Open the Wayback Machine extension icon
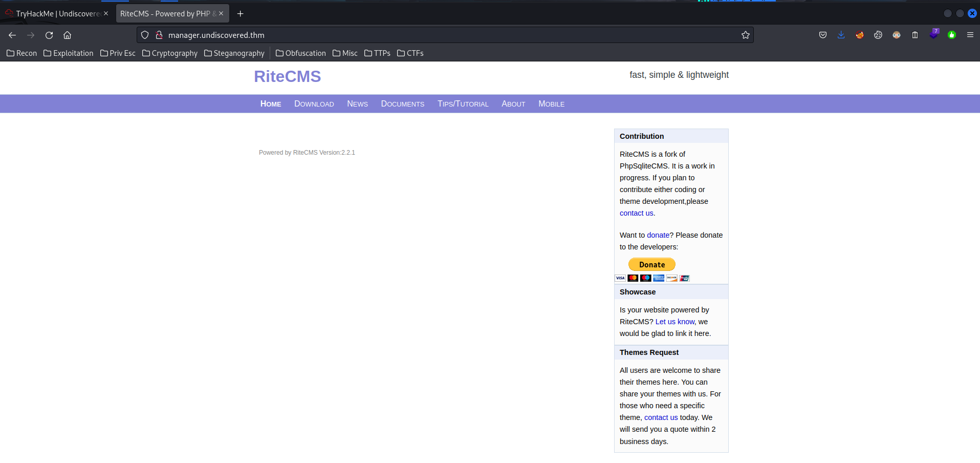Viewport: 980px width, 463px height. tap(915, 35)
